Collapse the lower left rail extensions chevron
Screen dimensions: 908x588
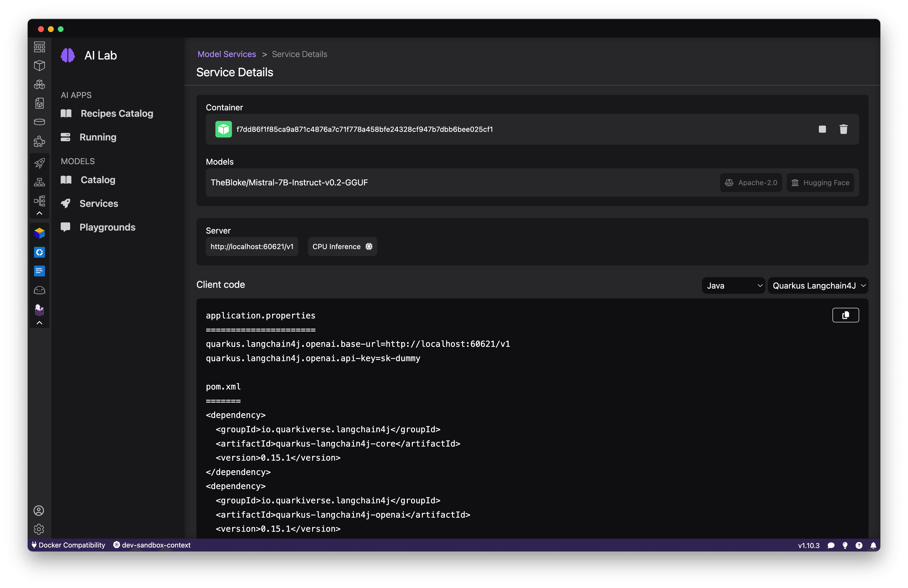tap(39, 323)
